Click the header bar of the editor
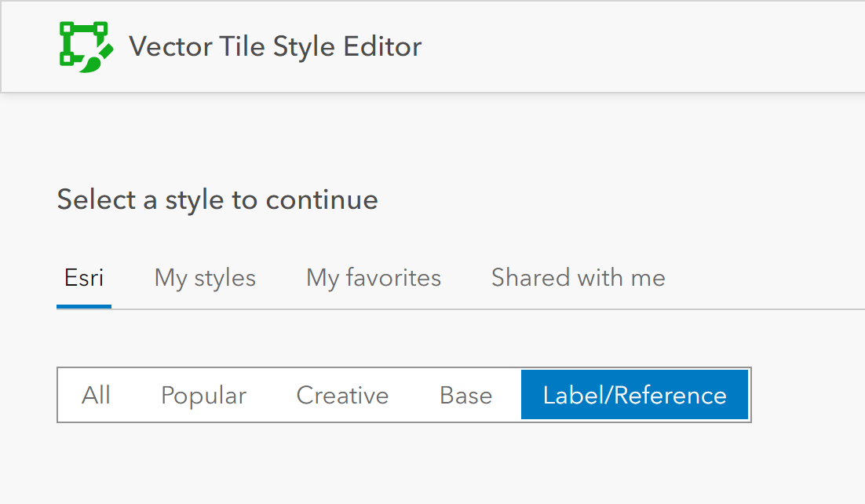Image resolution: width=865 pixels, height=504 pixels. (432, 46)
